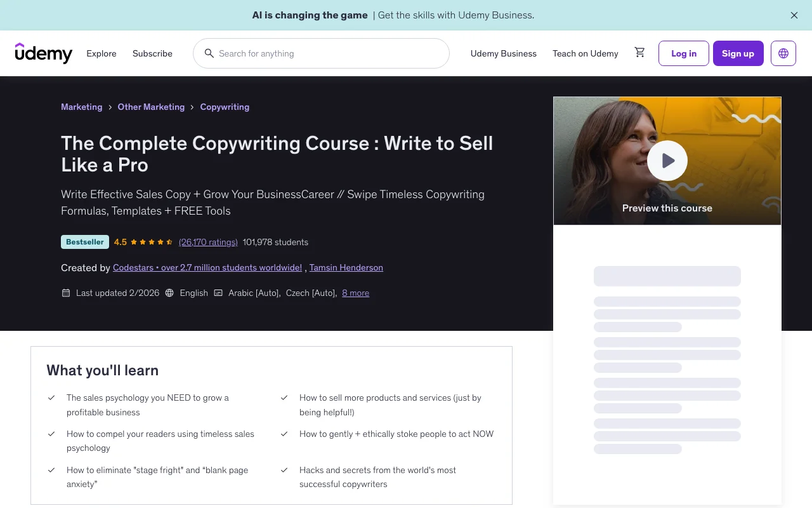Go to Udemy Business

(x=504, y=53)
